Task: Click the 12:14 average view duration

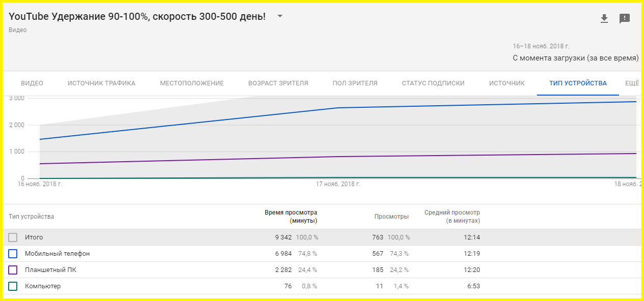Action: click(x=472, y=237)
